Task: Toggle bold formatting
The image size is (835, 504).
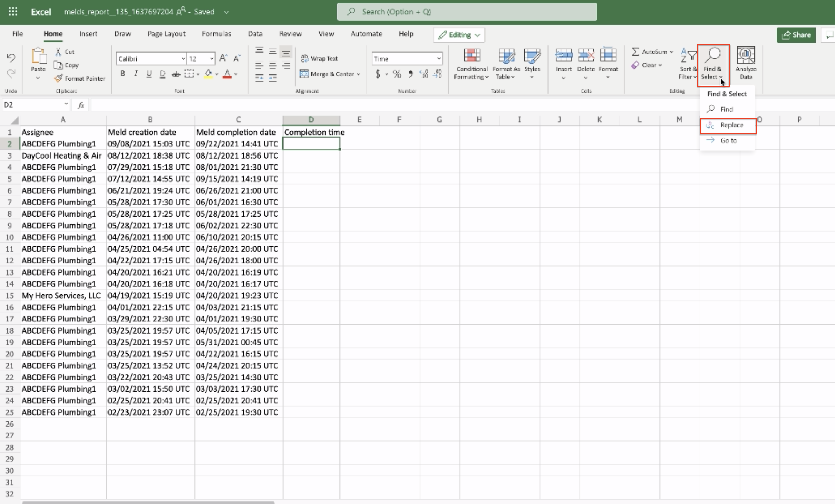Action: coord(123,74)
